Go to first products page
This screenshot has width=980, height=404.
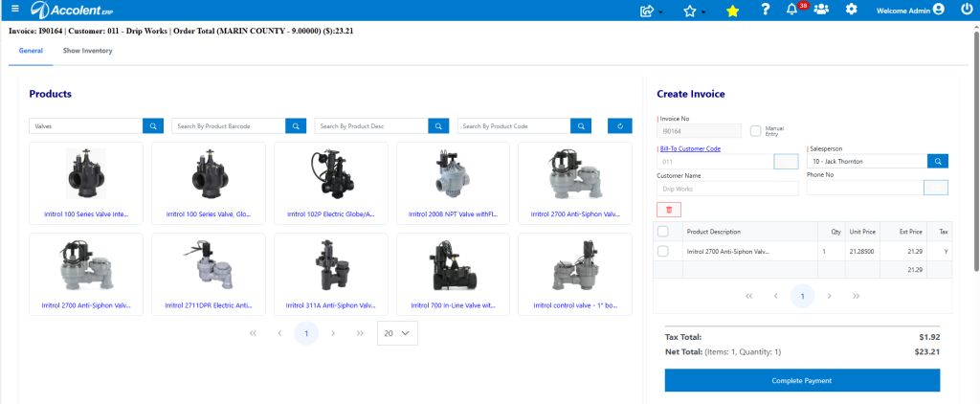tap(253, 333)
